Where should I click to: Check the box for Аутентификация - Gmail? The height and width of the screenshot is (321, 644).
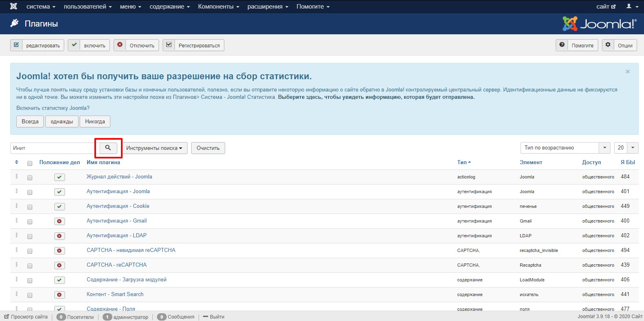tap(30, 222)
